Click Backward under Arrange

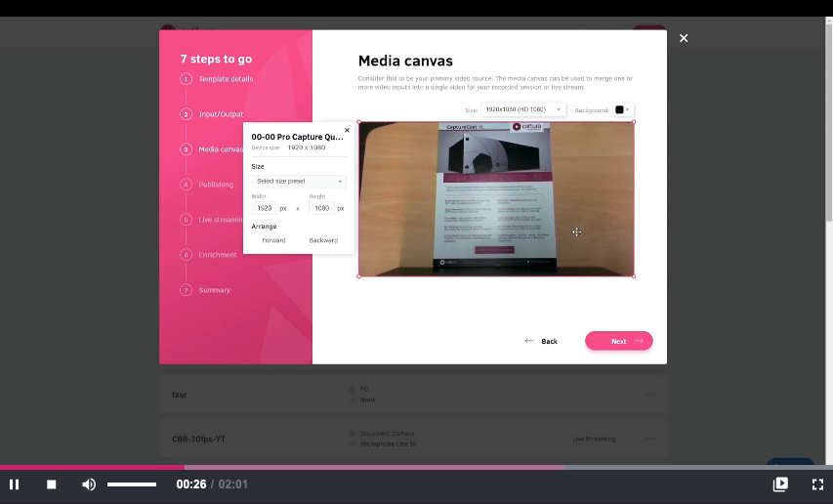[323, 240]
